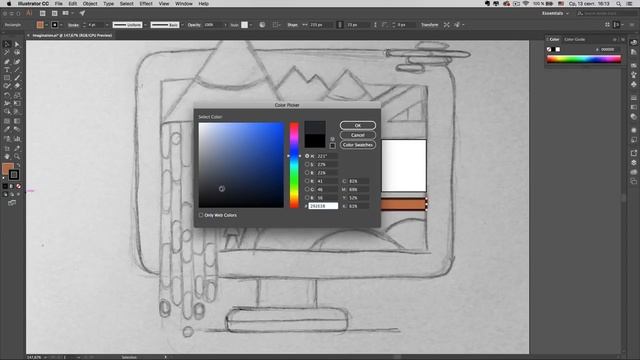Select the Pen tool
This screenshot has width=640, height=360.
coord(7,62)
